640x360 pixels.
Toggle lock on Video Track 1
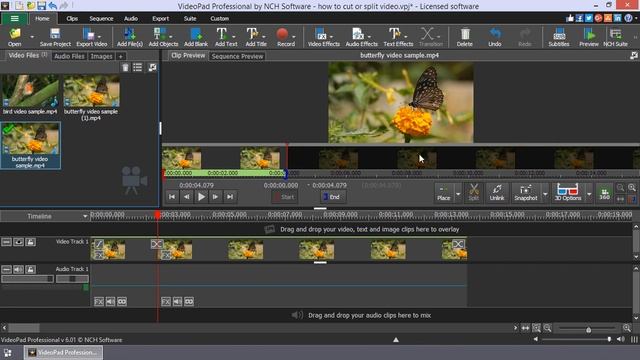click(x=31, y=242)
